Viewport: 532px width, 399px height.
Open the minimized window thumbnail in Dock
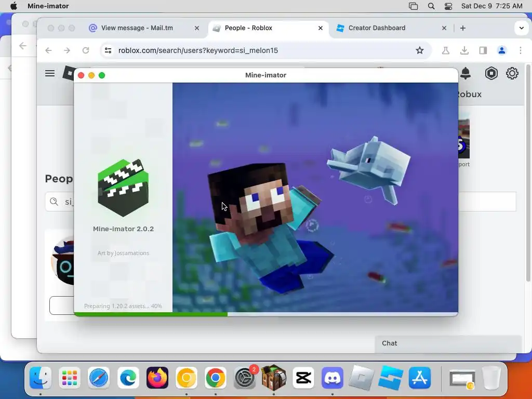(462, 379)
